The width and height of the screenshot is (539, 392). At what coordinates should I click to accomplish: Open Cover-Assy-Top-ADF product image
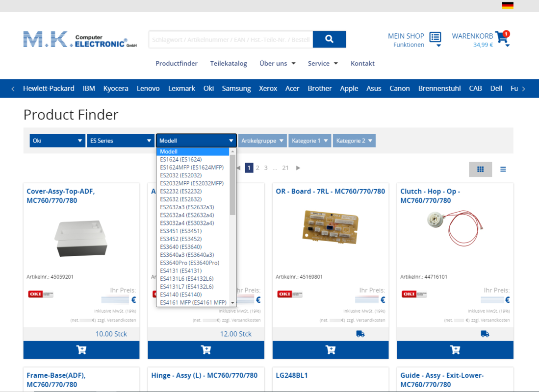pyautogui.click(x=81, y=239)
